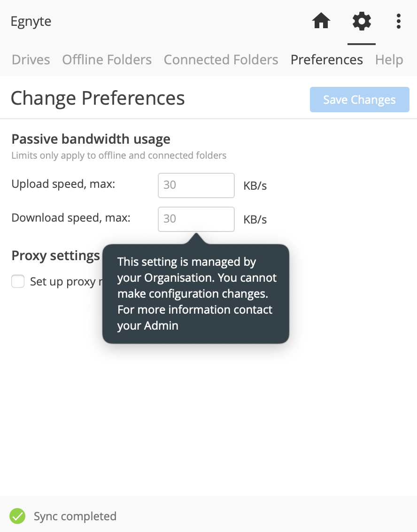The width and height of the screenshot is (417, 532).
Task: Select the Preferences tab
Action: tap(327, 60)
